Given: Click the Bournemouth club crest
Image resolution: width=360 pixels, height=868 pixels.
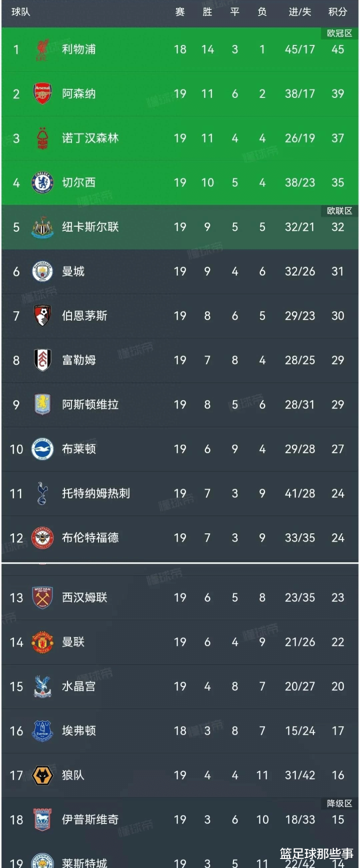Looking at the screenshot, I should click(42, 316).
